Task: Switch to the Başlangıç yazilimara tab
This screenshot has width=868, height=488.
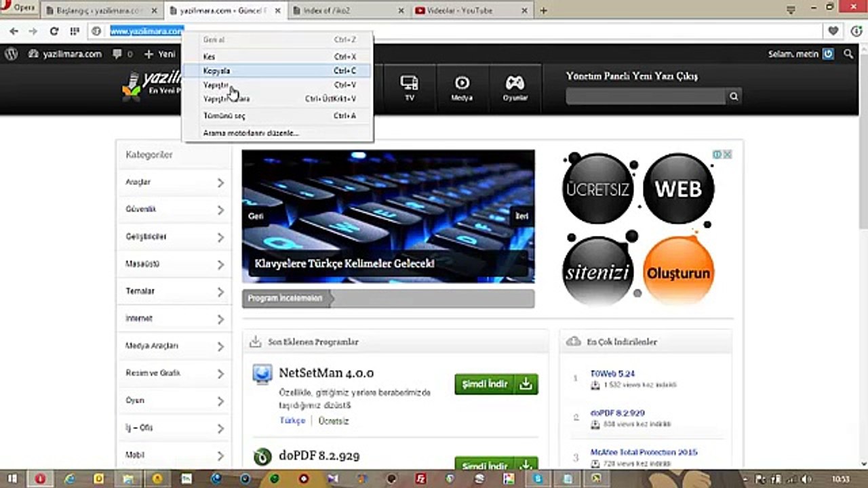Action: pos(102,10)
